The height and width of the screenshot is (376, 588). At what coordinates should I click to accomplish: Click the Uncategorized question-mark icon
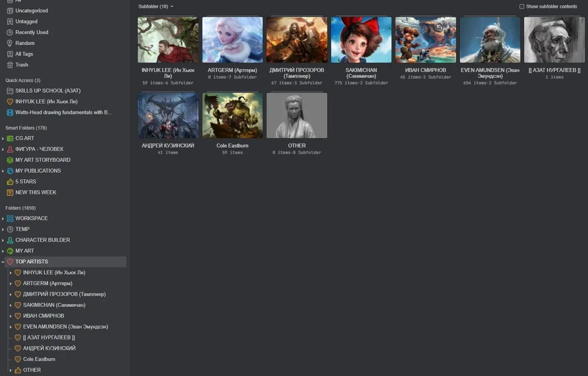(10, 11)
